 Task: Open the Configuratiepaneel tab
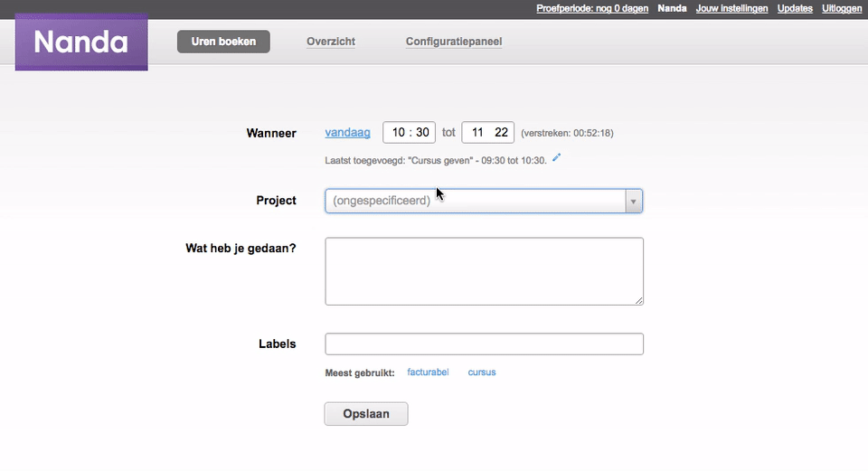point(454,42)
